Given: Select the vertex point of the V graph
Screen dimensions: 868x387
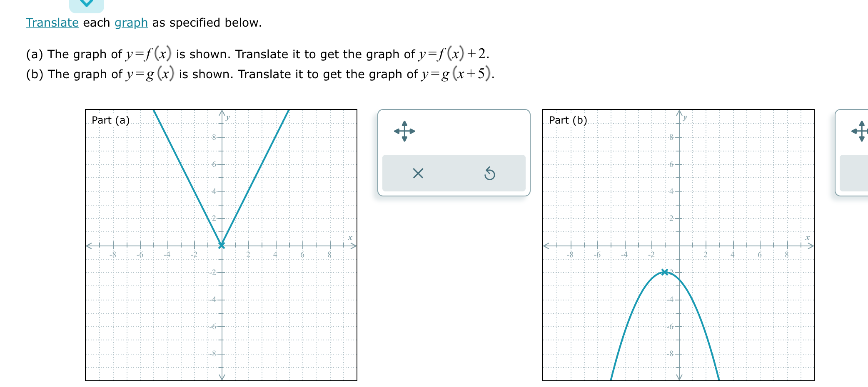Looking at the screenshot, I should pos(222,246).
